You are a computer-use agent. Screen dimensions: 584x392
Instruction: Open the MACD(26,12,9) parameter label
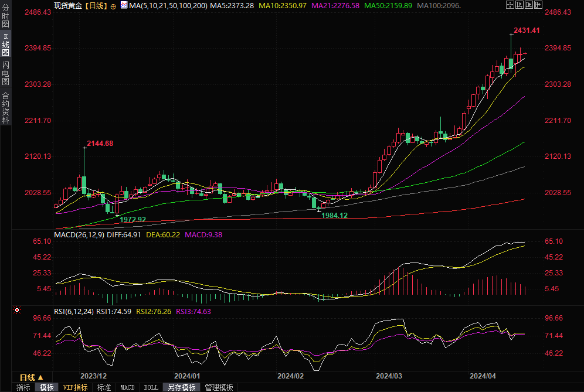click(79, 234)
